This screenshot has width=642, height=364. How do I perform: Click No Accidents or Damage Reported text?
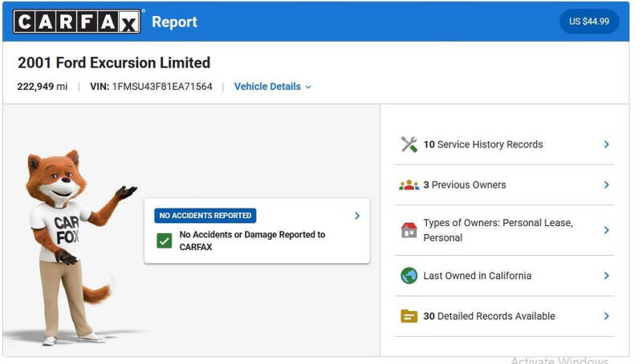tap(252, 241)
